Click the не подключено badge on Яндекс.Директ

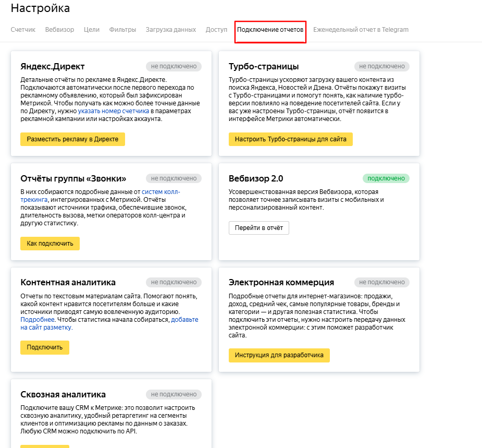(x=174, y=66)
